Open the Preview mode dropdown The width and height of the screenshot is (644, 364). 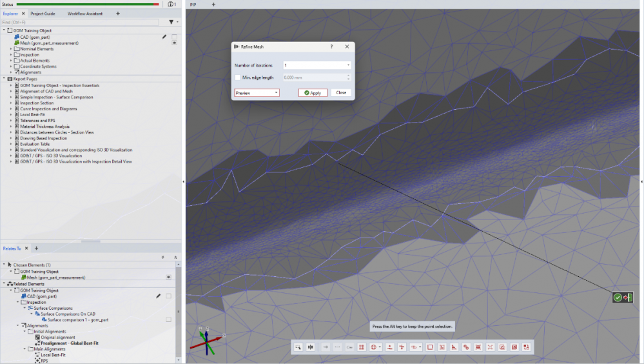pos(257,92)
